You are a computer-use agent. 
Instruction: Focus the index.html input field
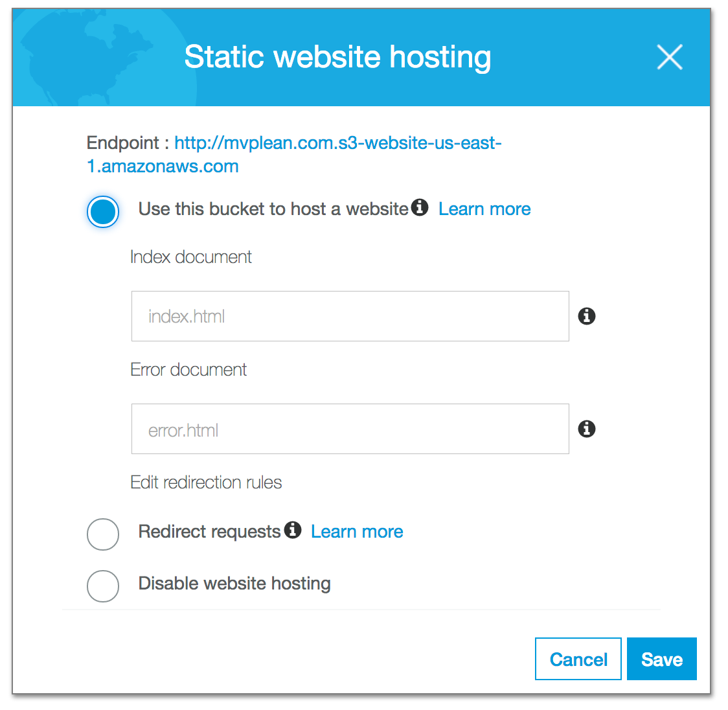[350, 316]
